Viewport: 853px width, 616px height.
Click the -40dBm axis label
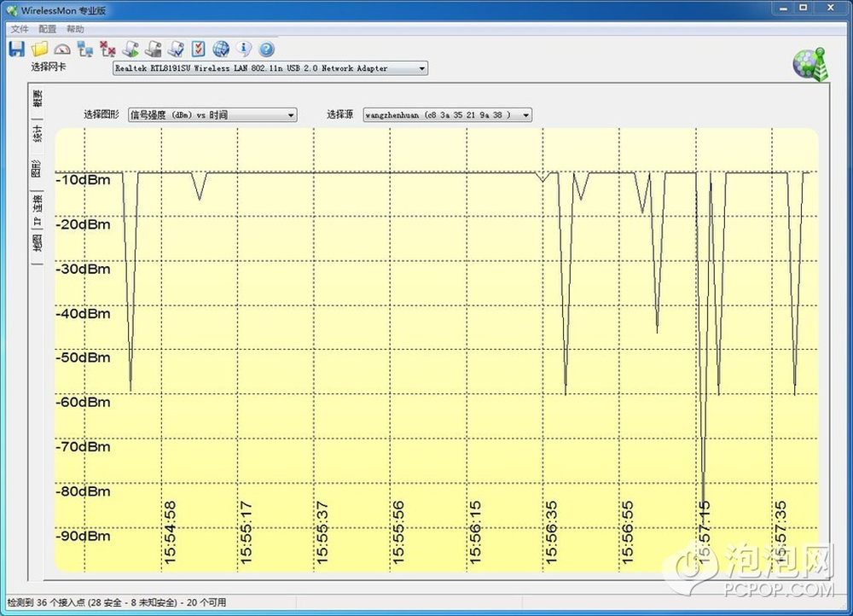(84, 314)
